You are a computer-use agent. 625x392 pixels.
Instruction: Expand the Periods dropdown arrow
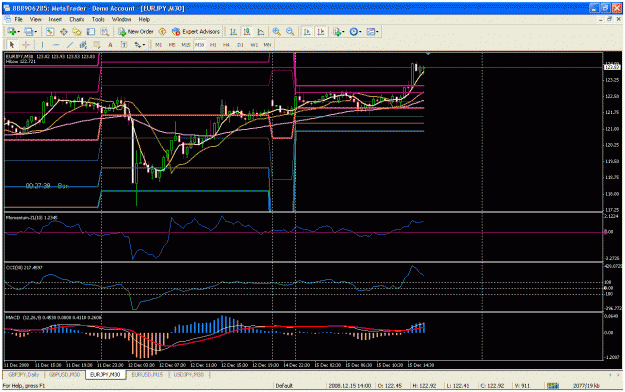[x=360, y=32]
